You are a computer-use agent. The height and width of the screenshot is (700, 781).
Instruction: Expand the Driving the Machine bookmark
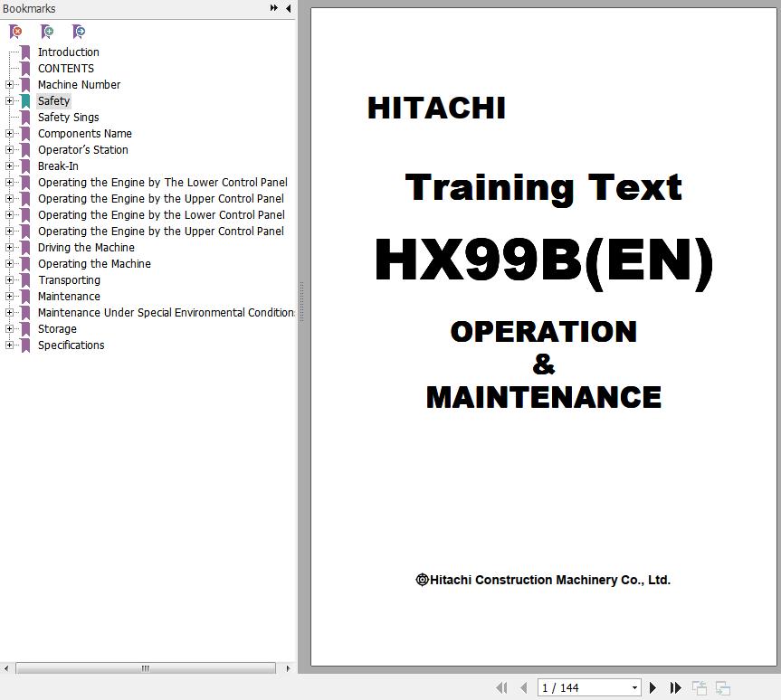(9, 248)
